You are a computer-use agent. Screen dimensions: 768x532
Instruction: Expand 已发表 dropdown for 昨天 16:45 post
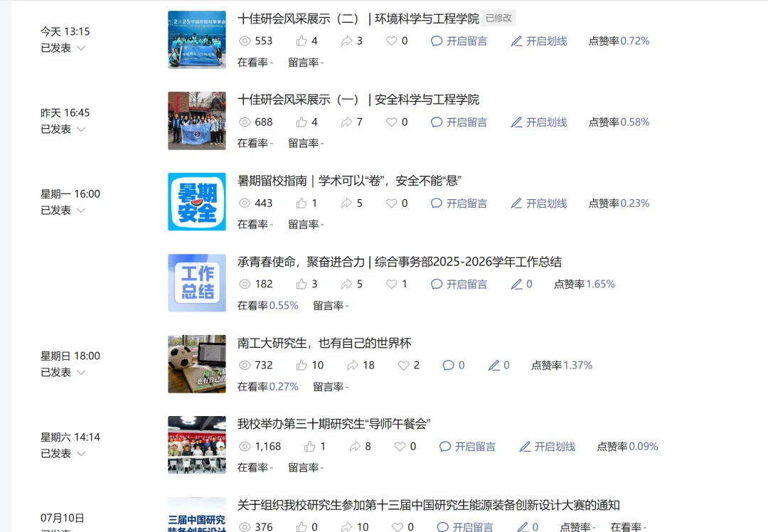(81, 129)
